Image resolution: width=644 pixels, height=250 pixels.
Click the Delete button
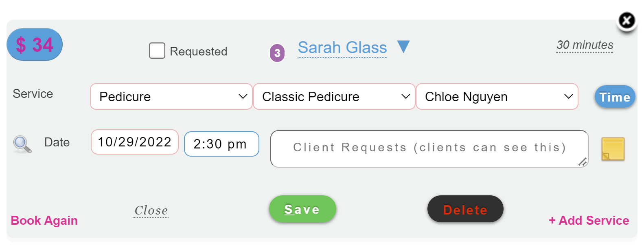tap(465, 209)
